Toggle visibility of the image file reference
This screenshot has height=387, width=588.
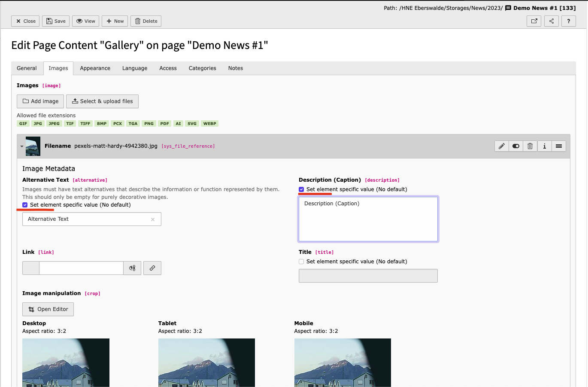516,146
